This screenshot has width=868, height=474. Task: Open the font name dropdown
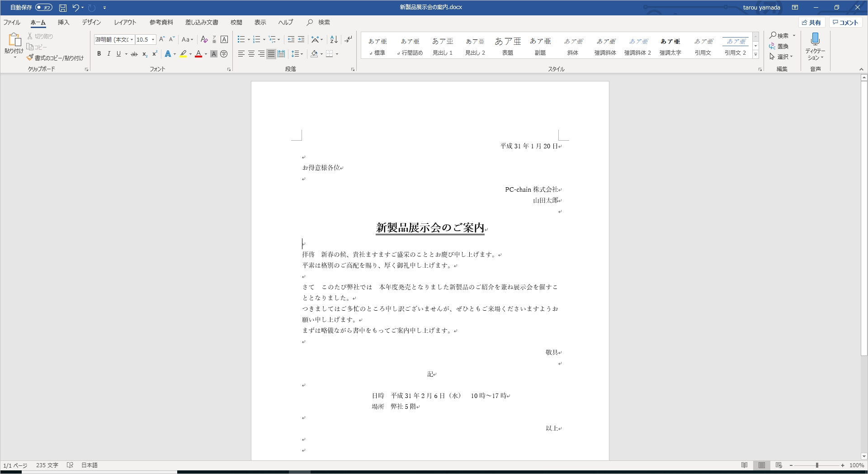coord(132,39)
